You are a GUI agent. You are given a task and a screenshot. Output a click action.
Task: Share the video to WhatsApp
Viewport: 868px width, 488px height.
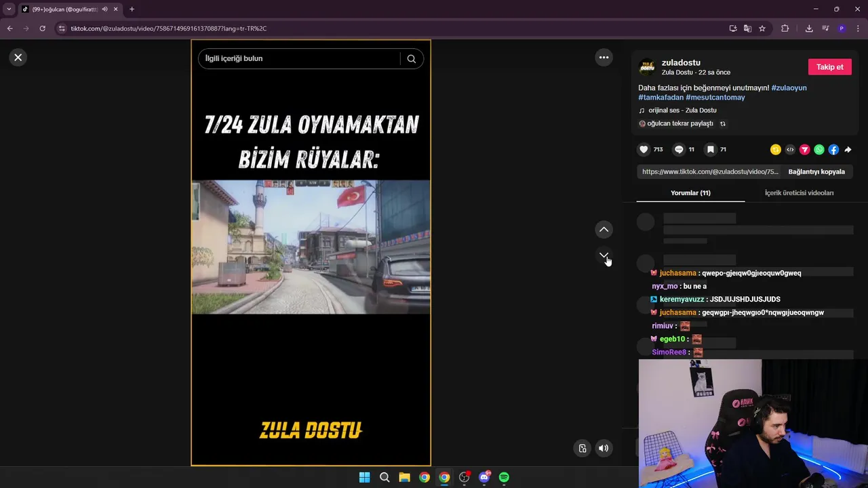click(x=819, y=150)
